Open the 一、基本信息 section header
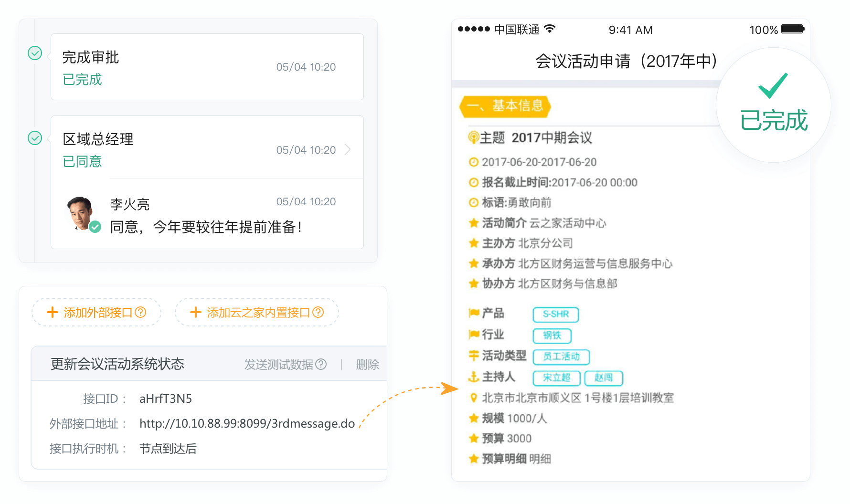The height and width of the screenshot is (504, 850). pos(505,106)
